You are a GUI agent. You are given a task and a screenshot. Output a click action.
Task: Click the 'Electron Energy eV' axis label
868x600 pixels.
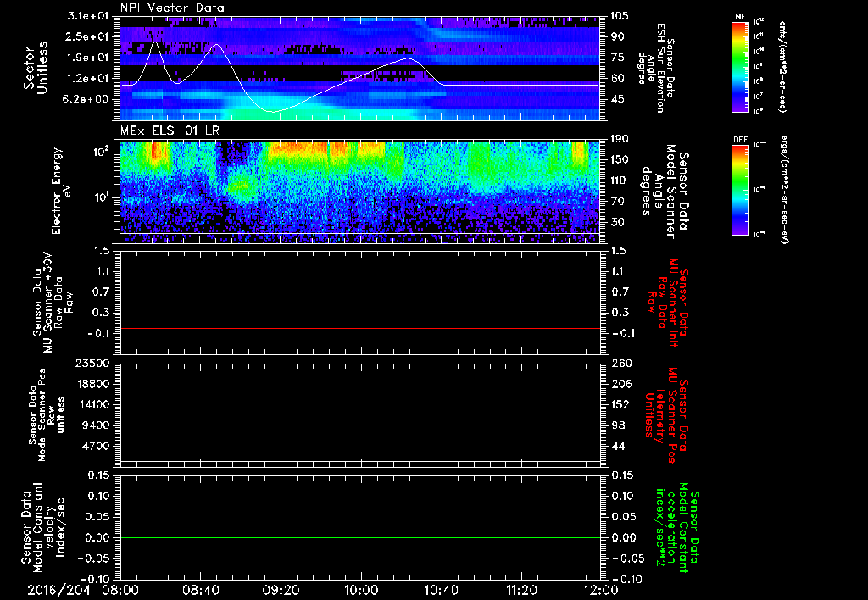[x=60, y=191]
